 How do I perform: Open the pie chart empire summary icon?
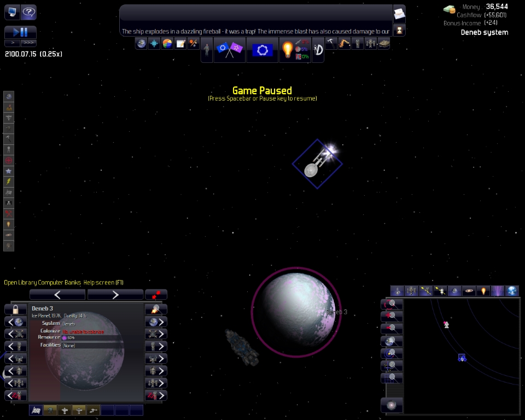(167, 44)
